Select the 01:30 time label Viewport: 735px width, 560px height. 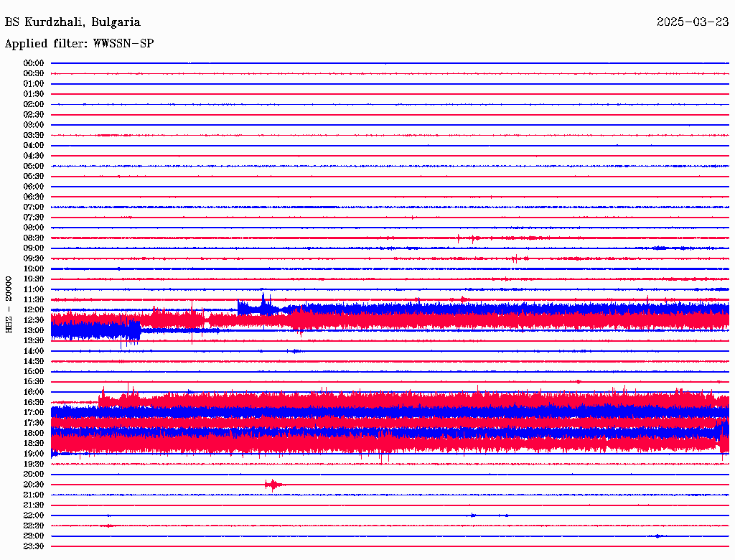coord(34,94)
